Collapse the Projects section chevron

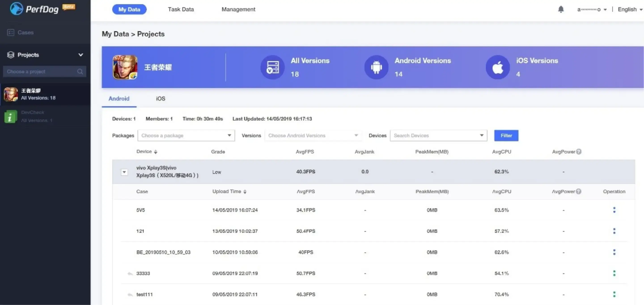(x=81, y=55)
